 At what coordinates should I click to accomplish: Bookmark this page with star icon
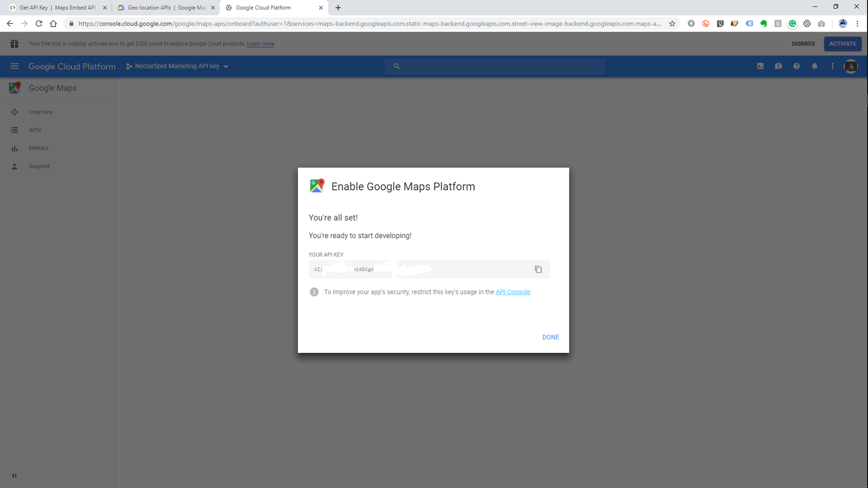[672, 23]
